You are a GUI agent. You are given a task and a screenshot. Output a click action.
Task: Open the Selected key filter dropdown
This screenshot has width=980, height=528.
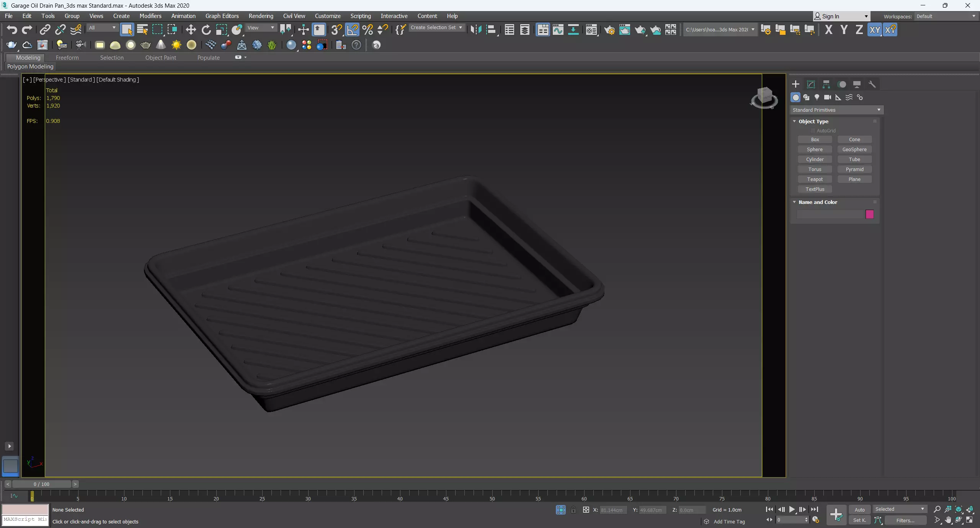[900, 509]
